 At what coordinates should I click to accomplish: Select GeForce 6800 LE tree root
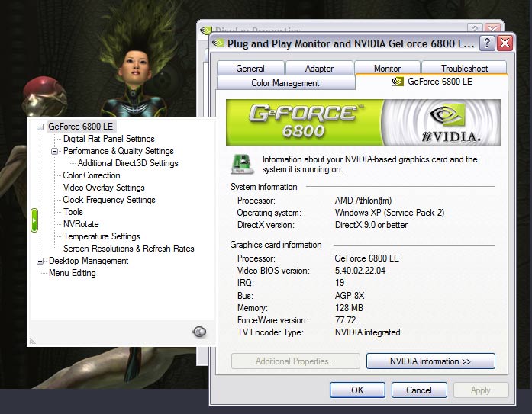(x=80, y=127)
